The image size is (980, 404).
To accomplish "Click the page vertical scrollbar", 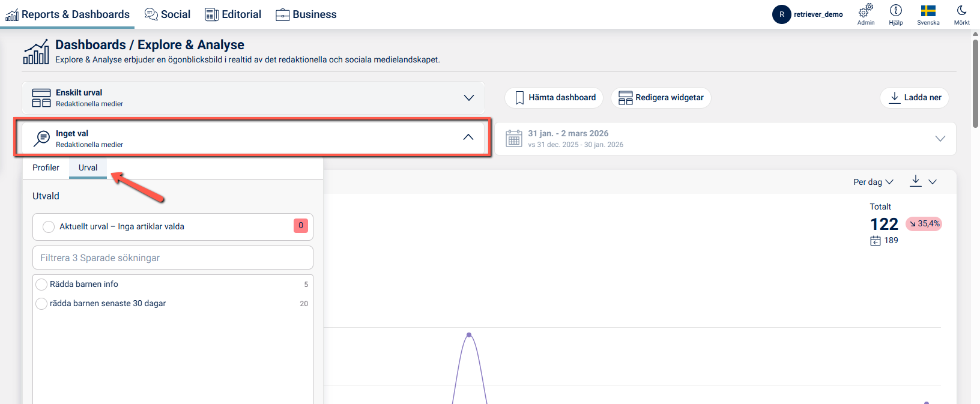I will point(975,83).
